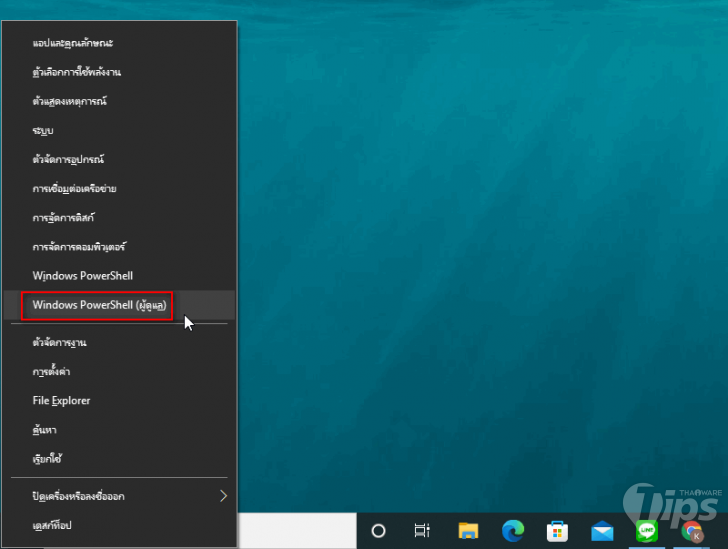Open File Explorer from the menu
728x549 pixels.
coord(119,401)
